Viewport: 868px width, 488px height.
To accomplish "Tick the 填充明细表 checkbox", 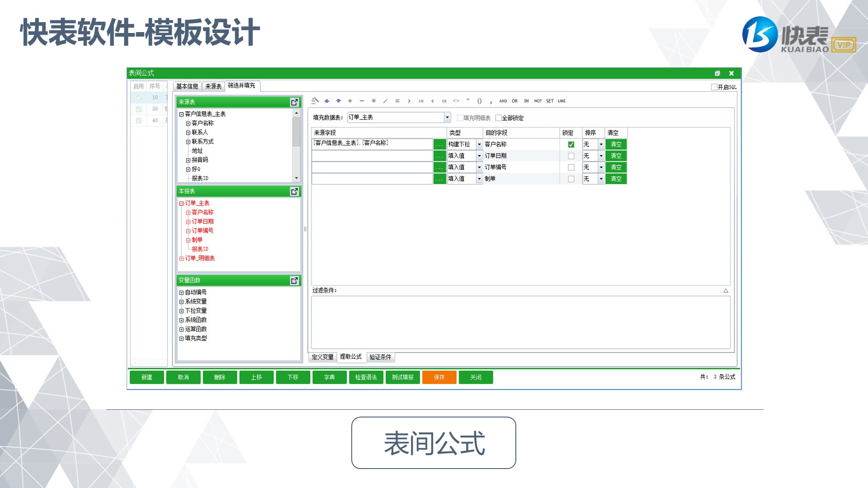I will pyautogui.click(x=460, y=118).
